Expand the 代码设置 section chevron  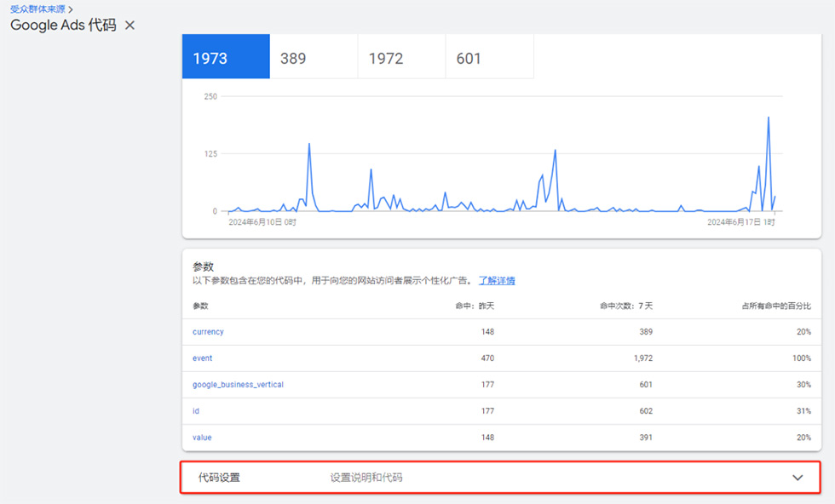(x=798, y=478)
